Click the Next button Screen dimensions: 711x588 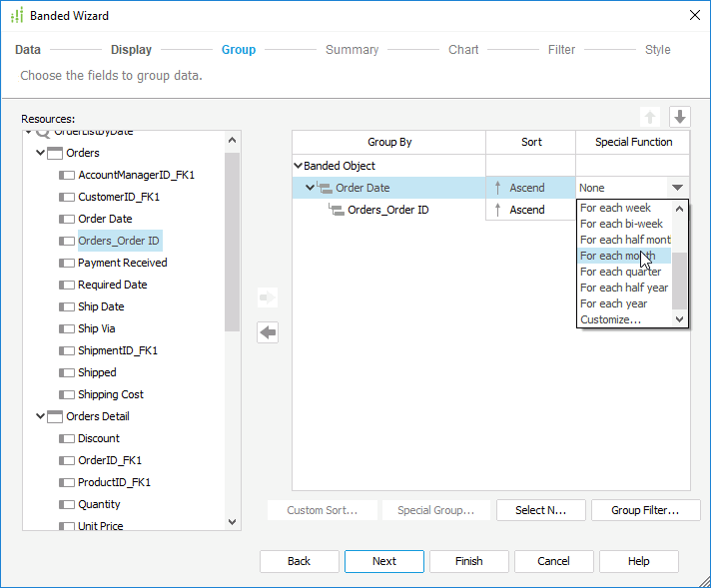[x=384, y=561]
